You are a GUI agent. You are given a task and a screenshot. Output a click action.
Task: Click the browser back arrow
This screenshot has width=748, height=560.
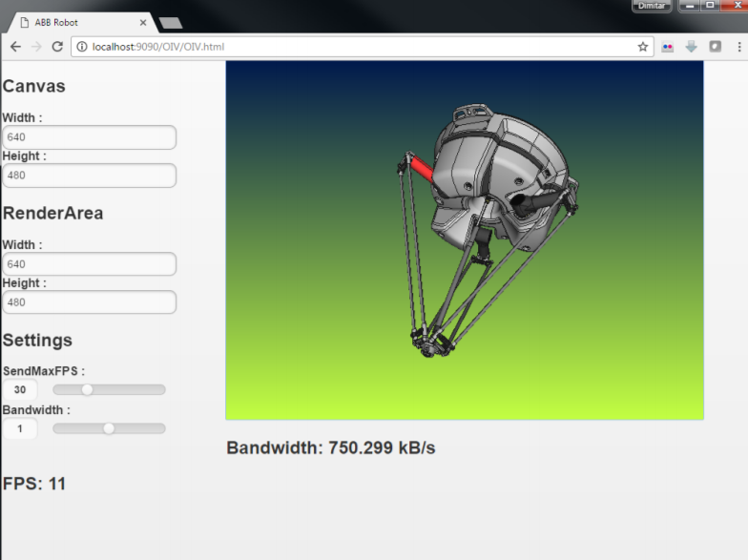(x=15, y=46)
